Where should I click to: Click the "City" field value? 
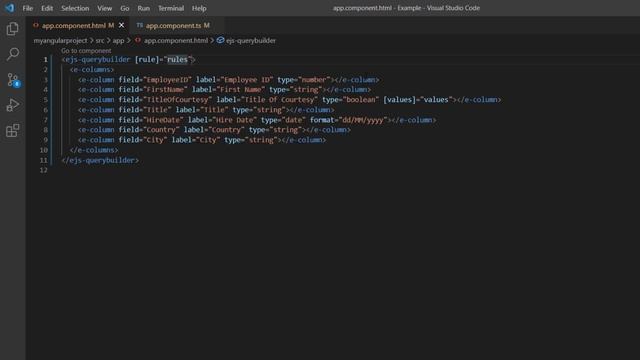tap(155, 140)
